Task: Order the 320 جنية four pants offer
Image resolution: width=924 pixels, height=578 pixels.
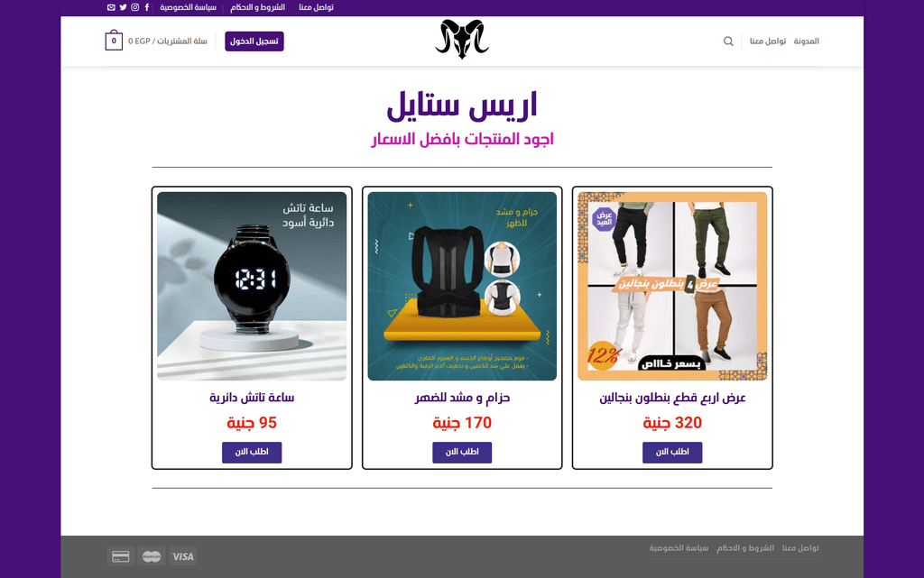Action: click(672, 452)
